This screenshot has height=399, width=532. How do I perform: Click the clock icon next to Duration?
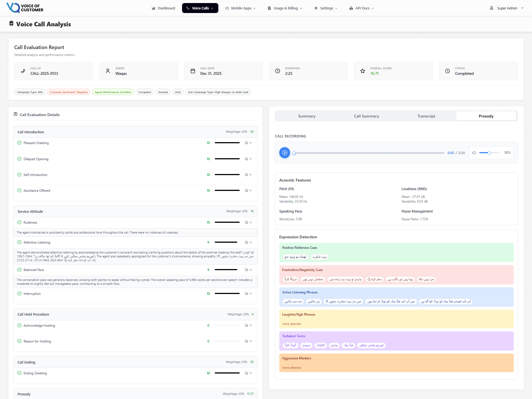[x=277, y=71]
